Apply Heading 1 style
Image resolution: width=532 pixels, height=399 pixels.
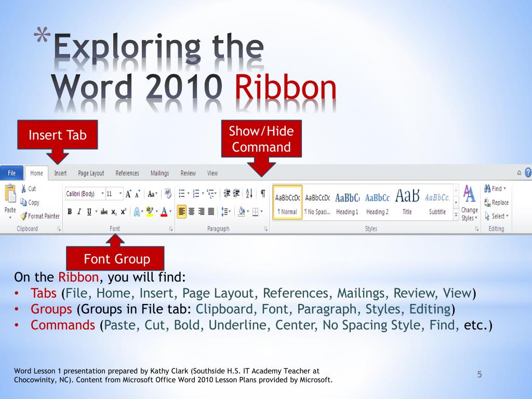coord(347,203)
